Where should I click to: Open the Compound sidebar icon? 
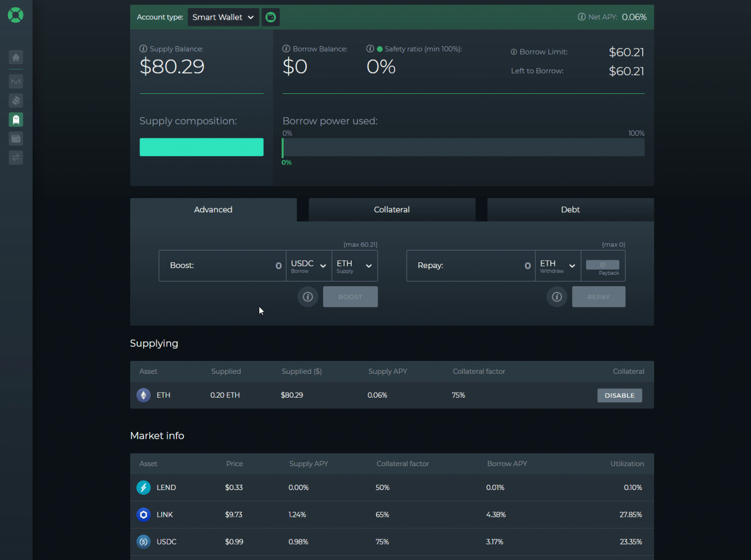click(x=16, y=101)
